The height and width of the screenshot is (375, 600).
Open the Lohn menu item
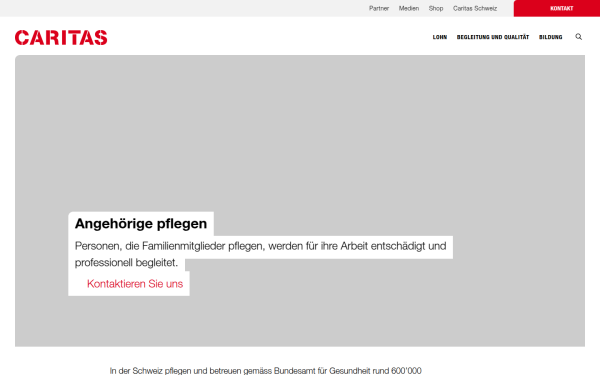coord(440,37)
